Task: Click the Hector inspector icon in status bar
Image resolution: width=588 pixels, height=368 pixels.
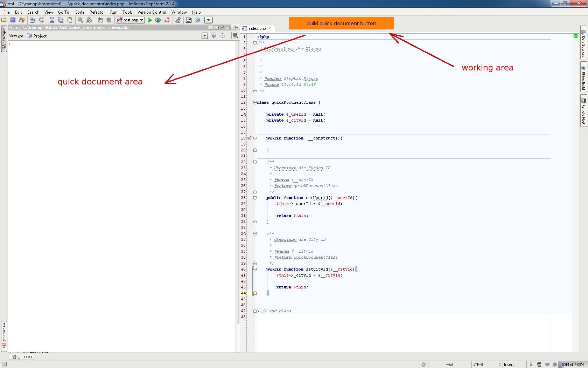Action: (x=539, y=364)
